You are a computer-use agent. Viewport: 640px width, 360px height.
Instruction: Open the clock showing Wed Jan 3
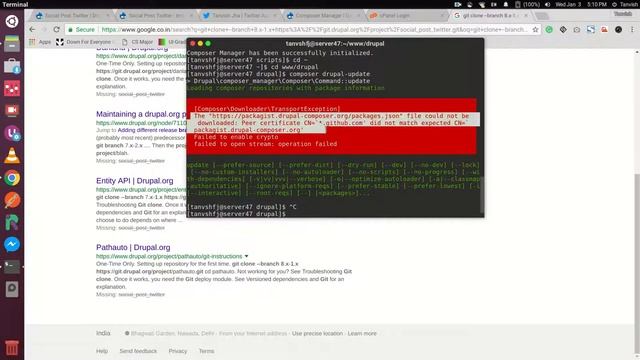[581, 4]
